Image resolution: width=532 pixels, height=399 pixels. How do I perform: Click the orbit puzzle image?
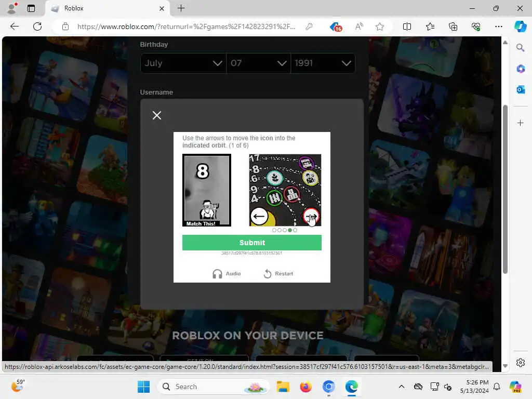pyautogui.click(x=285, y=190)
